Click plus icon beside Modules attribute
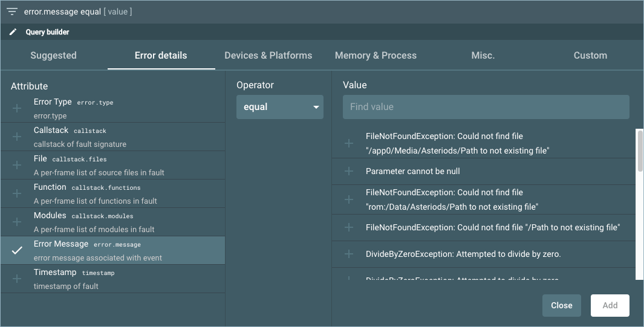644x327 pixels. click(x=17, y=222)
